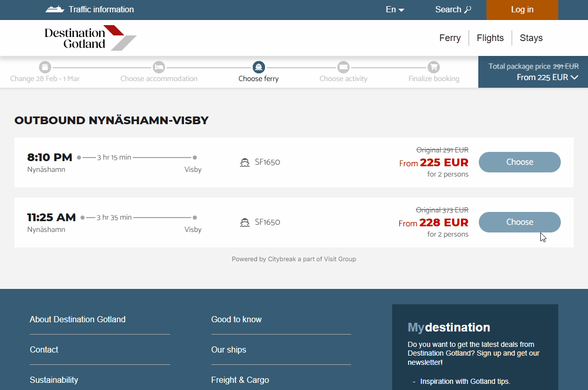Screen dimensions: 588x390
Task: Open the Our ships footer link
Action: click(228, 350)
